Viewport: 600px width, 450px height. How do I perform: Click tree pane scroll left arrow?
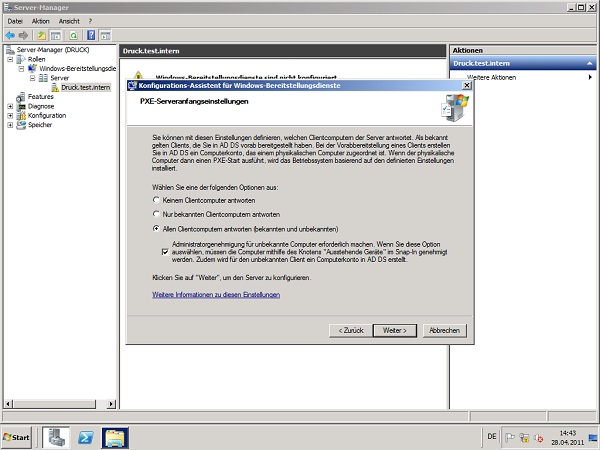8,404
